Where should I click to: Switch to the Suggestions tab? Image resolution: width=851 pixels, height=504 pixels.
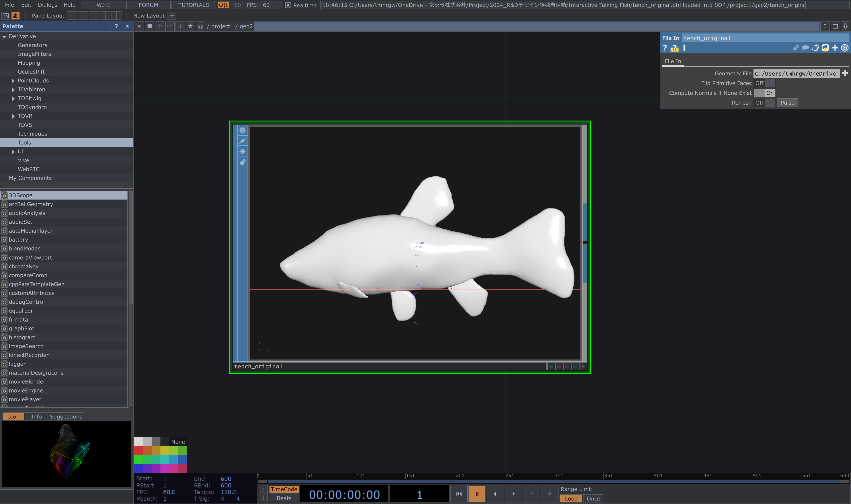(66, 417)
